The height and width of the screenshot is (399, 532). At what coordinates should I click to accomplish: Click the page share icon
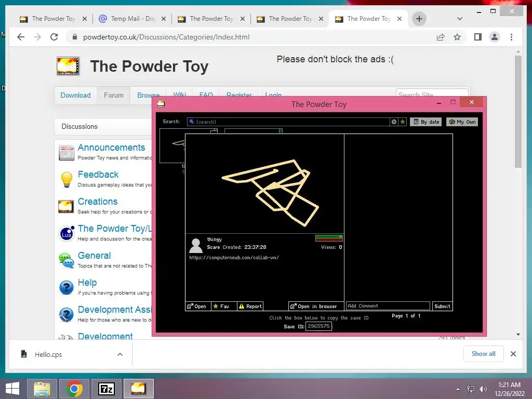click(x=441, y=37)
